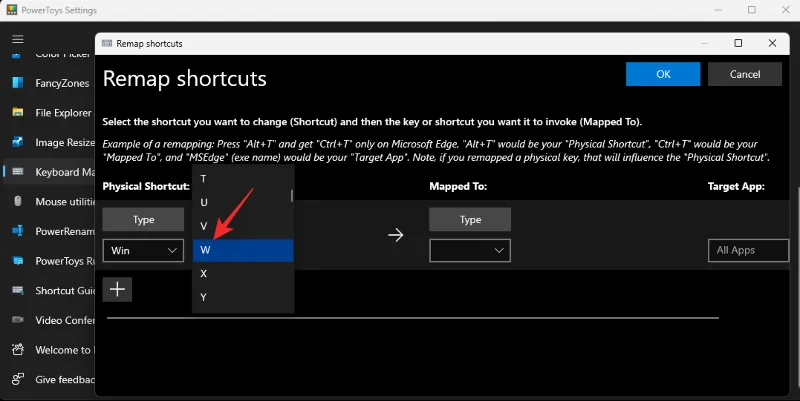Screen dimensions: 800x401
Task: Click the Remap shortcuts window icon
Action: [107, 43]
